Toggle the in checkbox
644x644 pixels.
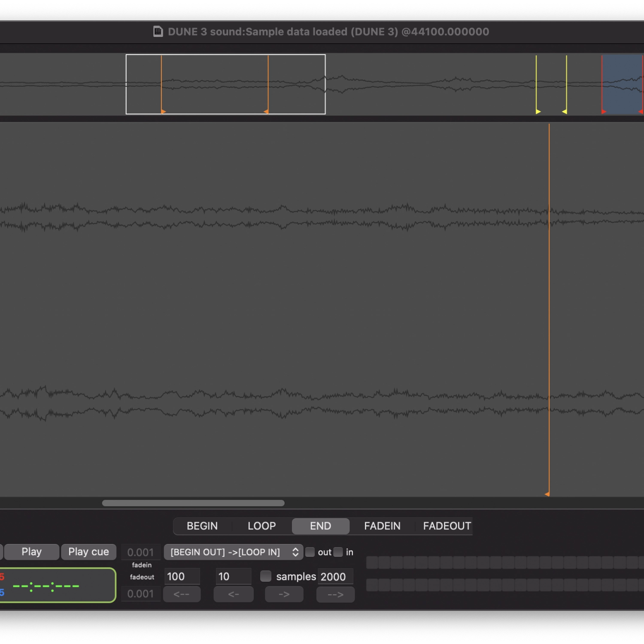pos(338,552)
